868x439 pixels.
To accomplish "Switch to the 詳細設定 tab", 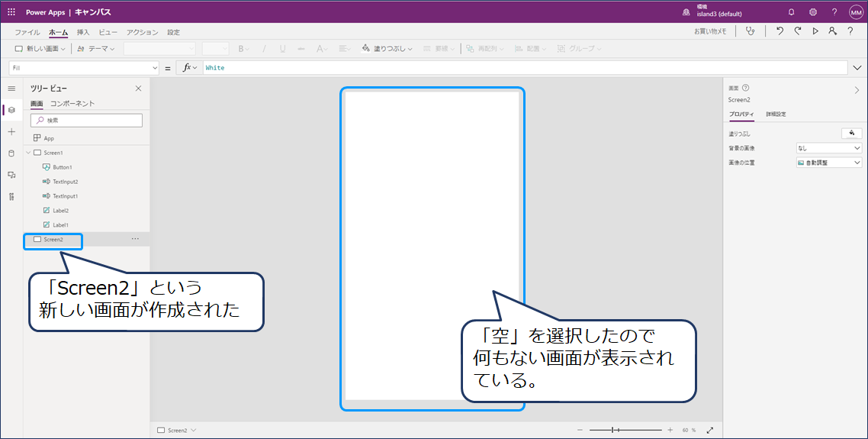I will (x=776, y=115).
